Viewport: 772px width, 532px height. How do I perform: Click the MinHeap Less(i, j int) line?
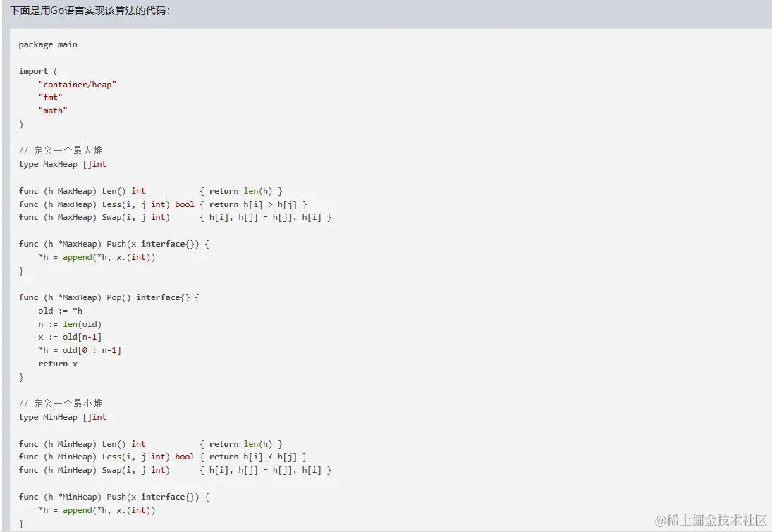tap(163, 457)
